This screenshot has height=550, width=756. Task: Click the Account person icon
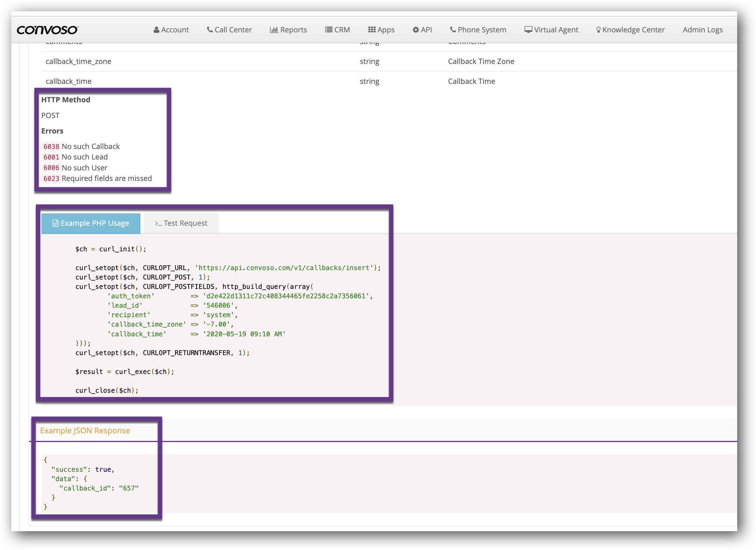(156, 30)
